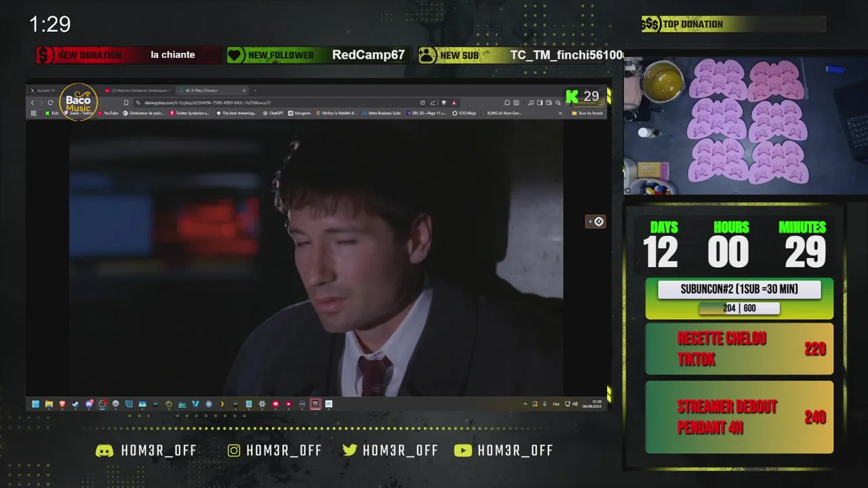Image resolution: width=868 pixels, height=488 pixels.
Task: Click the floating picture-in-picture arrow button
Action: (595, 222)
